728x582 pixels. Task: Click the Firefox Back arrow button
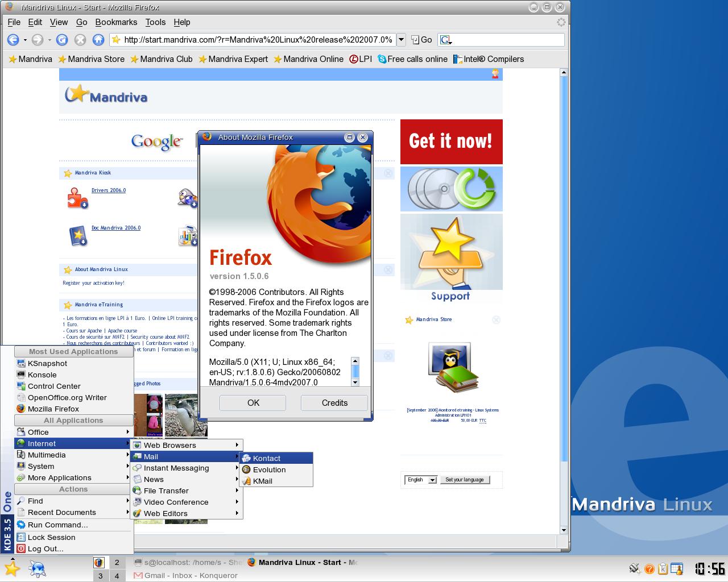[x=13, y=40]
